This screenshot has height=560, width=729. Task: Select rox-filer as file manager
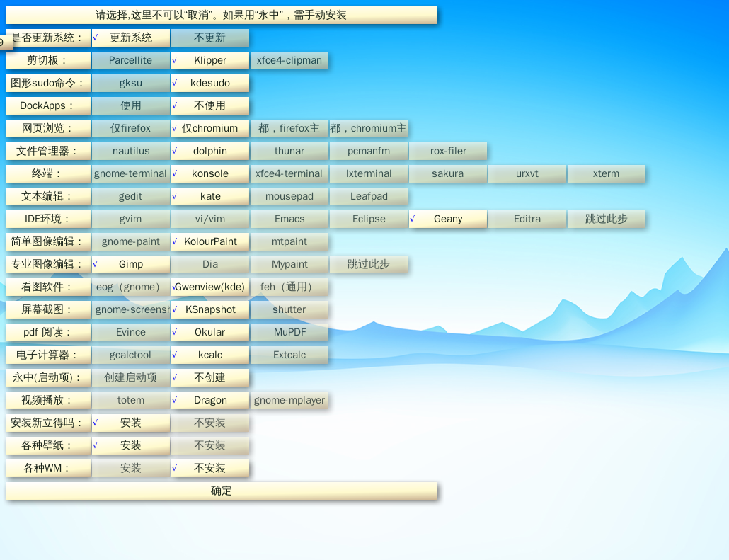tap(448, 152)
